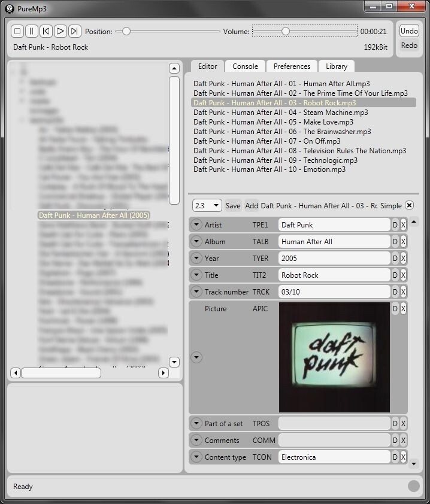Switch to the Editor tab
The image size is (430, 504).
(x=207, y=66)
